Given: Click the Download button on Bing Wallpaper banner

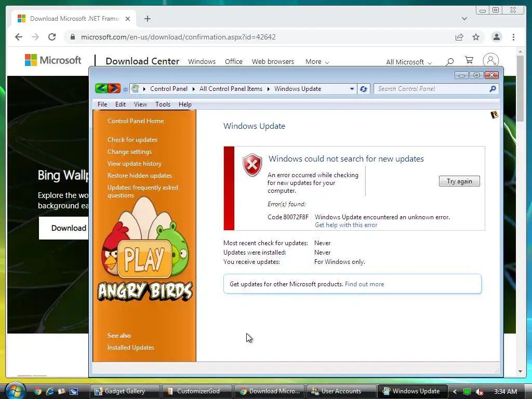Looking at the screenshot, I should 64,228.
